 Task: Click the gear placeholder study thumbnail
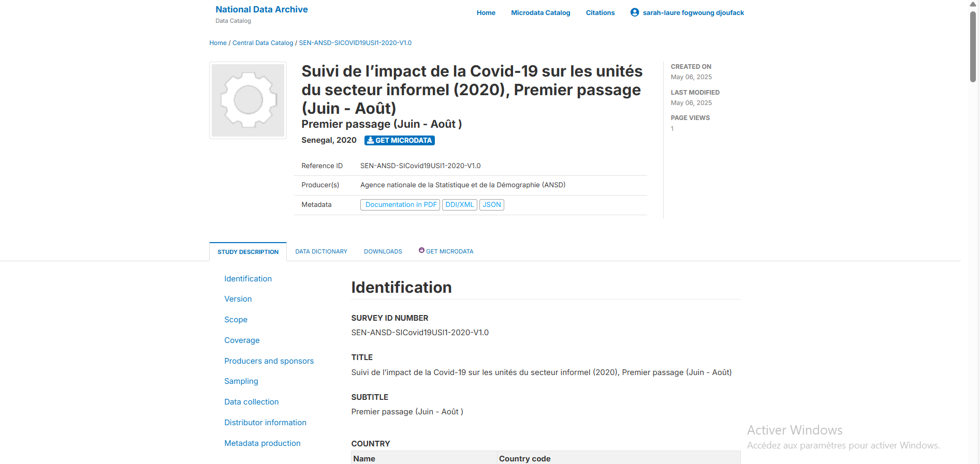248,100
